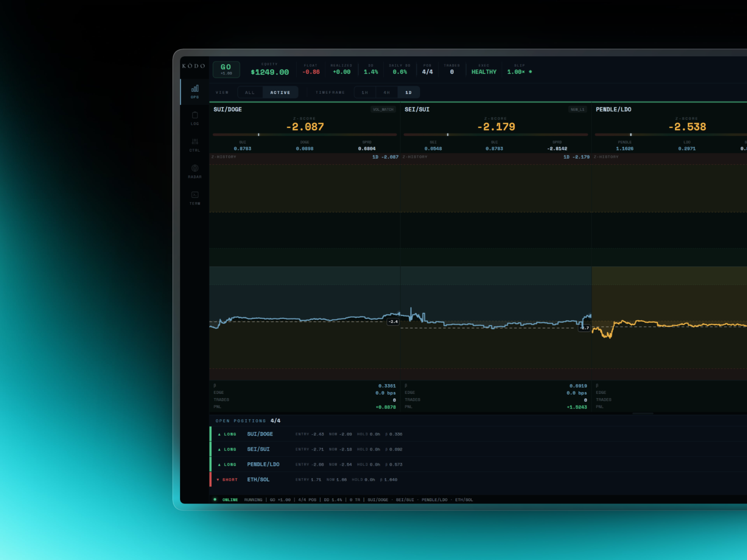This screenshot has height=560, width=747.
Task: Open the LOG panel from the sidebar
Action: point(195,119)
